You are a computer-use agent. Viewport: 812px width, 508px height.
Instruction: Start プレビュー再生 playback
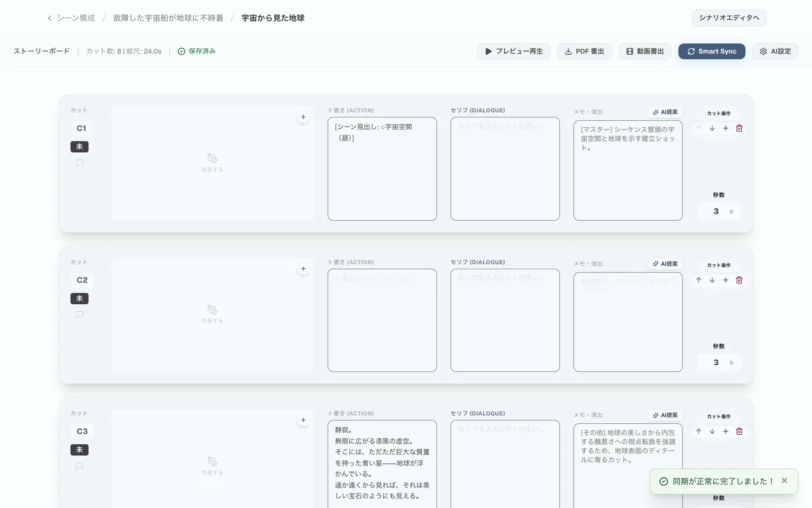(x=513, y=51)
